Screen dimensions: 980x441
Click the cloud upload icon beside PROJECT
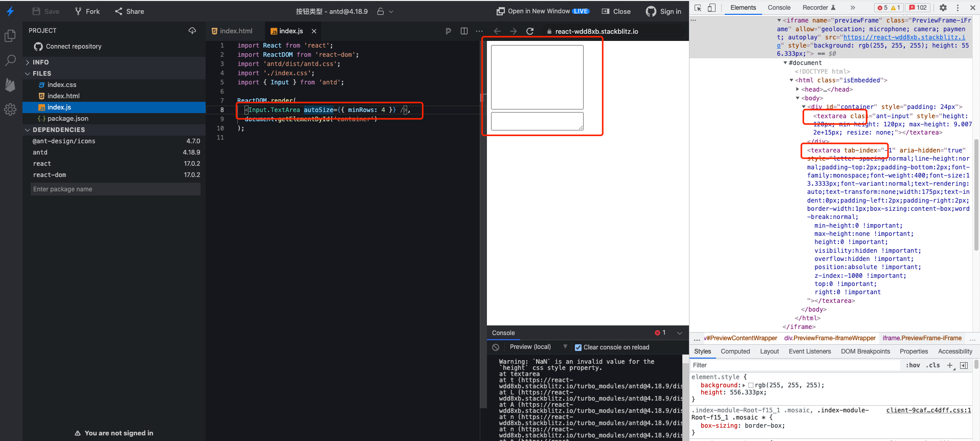pos(192,31)
